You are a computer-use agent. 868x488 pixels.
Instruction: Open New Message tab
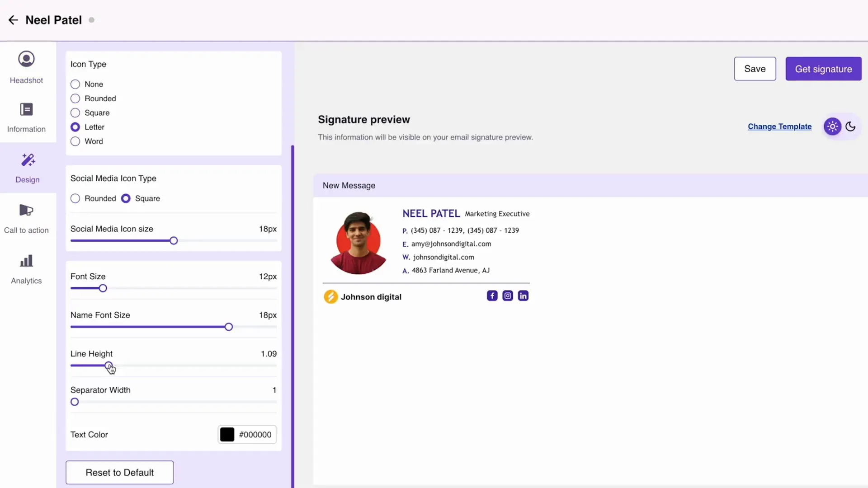pos(349,185)
